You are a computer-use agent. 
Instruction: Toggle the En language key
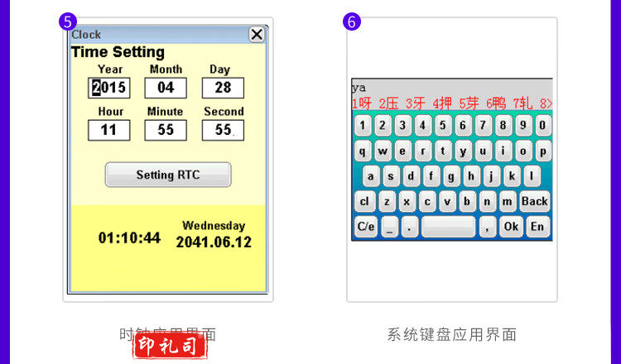click(x=537, y=226)
